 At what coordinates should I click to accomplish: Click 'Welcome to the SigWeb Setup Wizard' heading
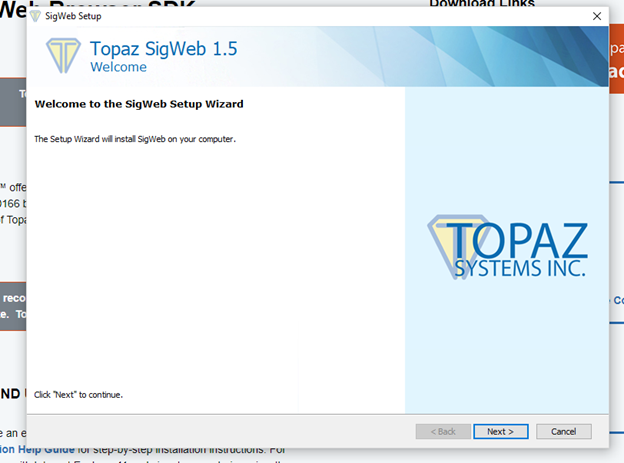click(139, 104)
